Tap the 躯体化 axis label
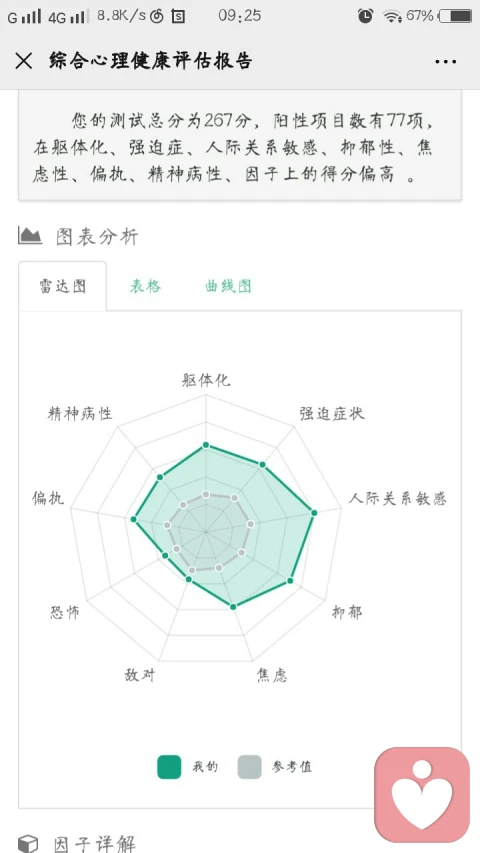The height and width of the screenshot is (853, 480). coord(206,380)
